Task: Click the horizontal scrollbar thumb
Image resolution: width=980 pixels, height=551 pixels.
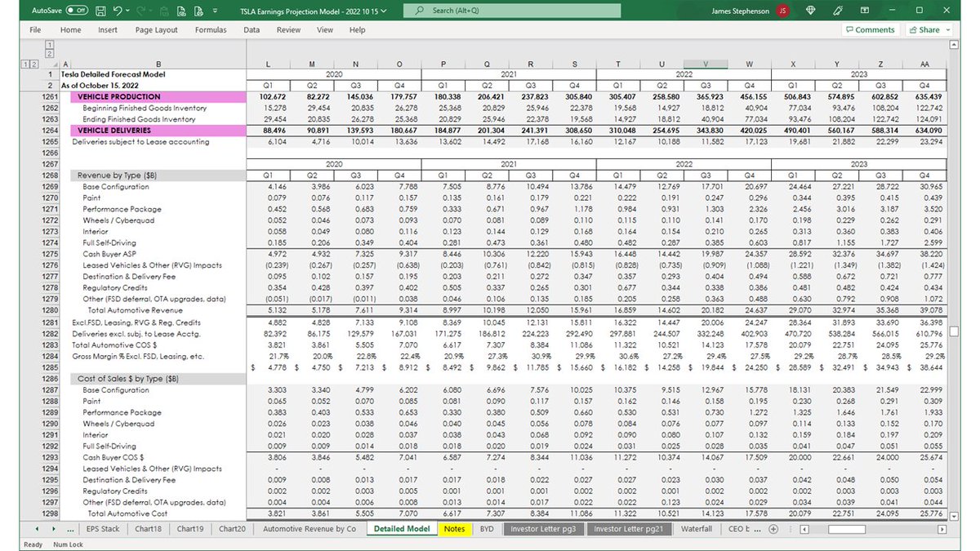Action: (x=846, y=529)
